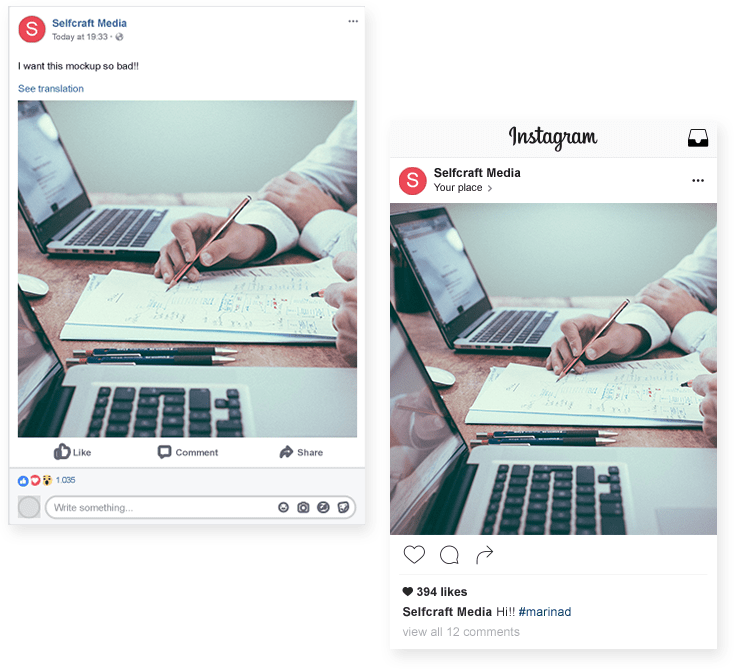View all 12 comments
The width and height of the screenshot is (734, 669).
click(x=461, y=632)
